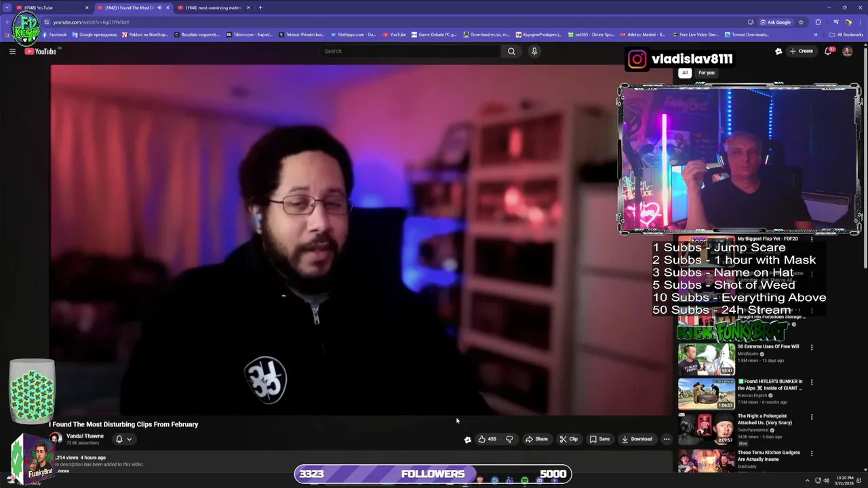Click the install/cast icon in address bar

click(x=751, y=22)
